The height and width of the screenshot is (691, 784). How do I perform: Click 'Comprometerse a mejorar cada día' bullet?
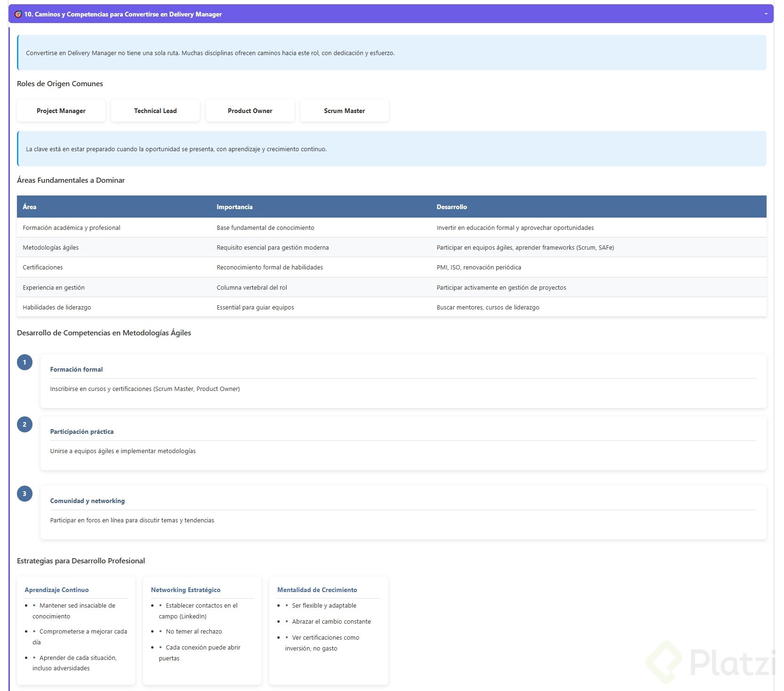(x=80, y=637)
